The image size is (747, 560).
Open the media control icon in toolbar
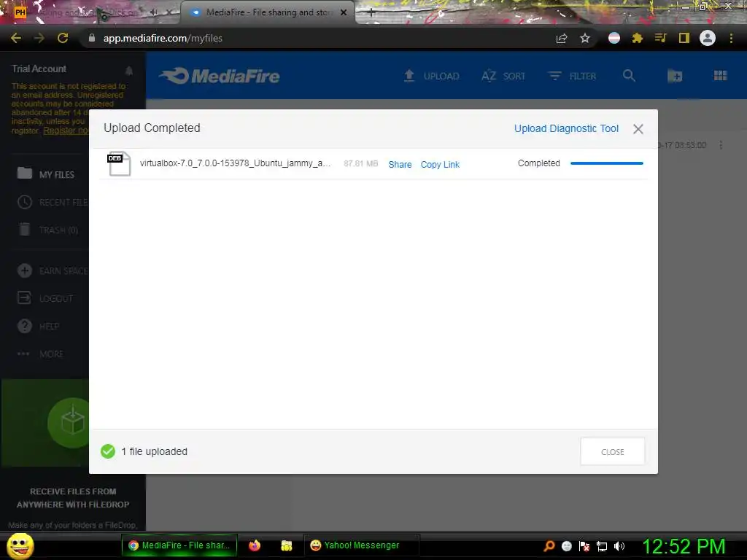(660, 38)
